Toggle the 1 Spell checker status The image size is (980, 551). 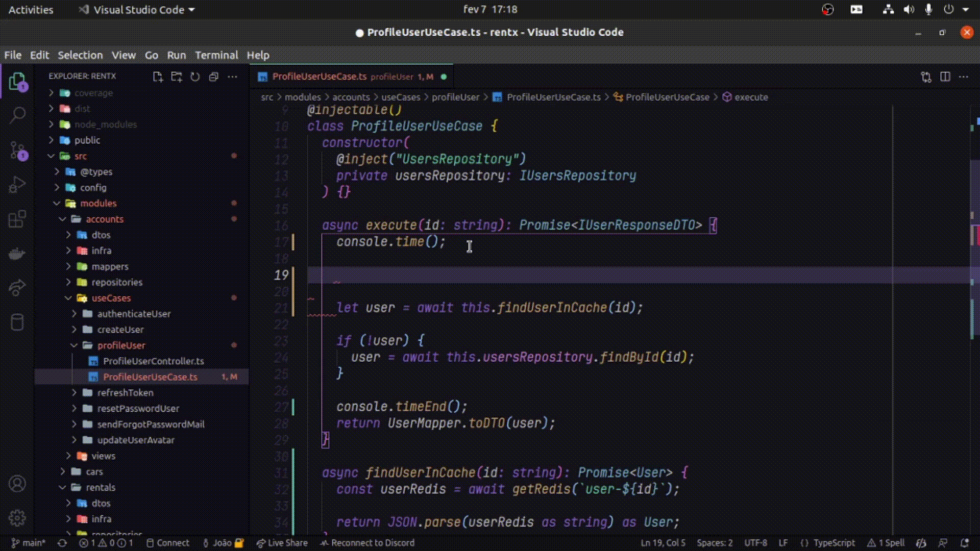coord(886,543)
